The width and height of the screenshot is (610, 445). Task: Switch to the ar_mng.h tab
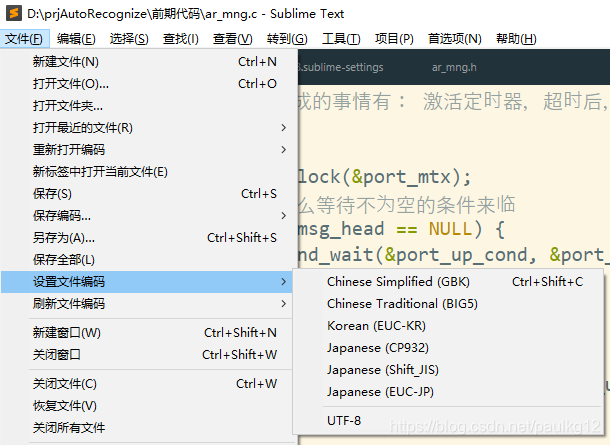[454, 67]
